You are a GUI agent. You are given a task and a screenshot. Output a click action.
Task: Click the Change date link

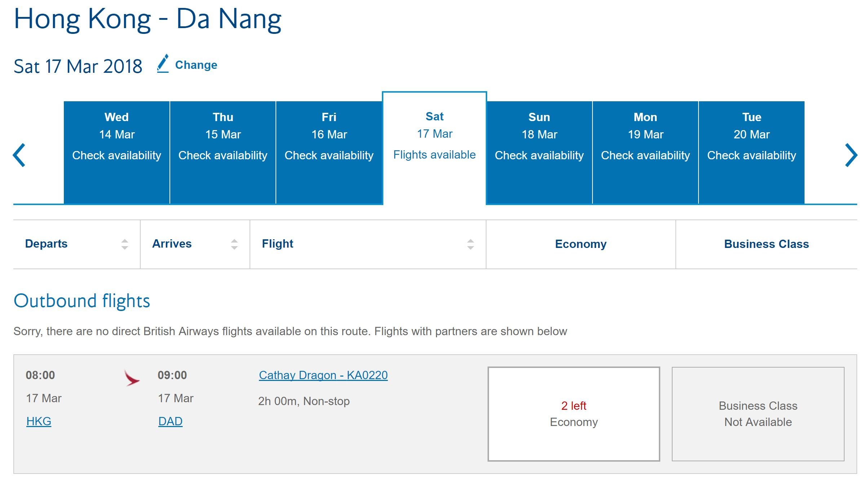(x=196, y=65)
